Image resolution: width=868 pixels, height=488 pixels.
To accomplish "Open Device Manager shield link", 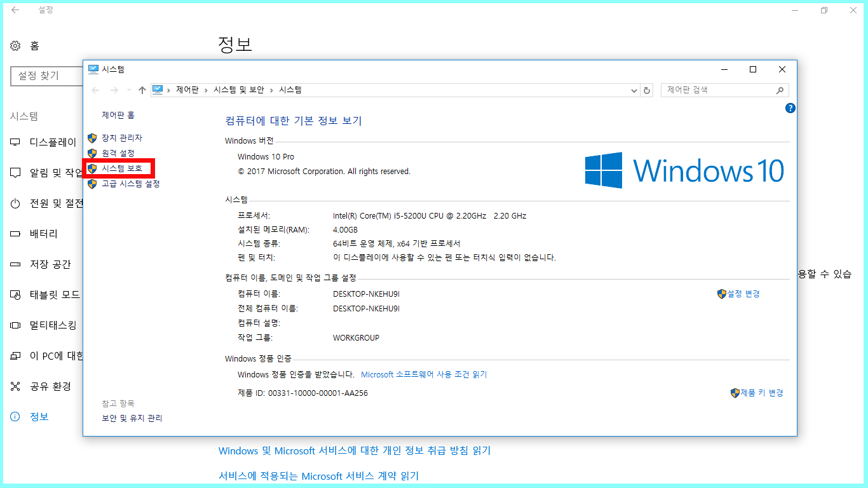I will click(122, 138).
